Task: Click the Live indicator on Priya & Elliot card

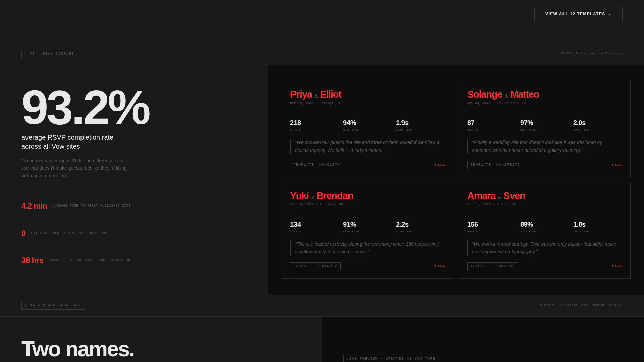Action: pyautogui.click(x=440, y=165)
